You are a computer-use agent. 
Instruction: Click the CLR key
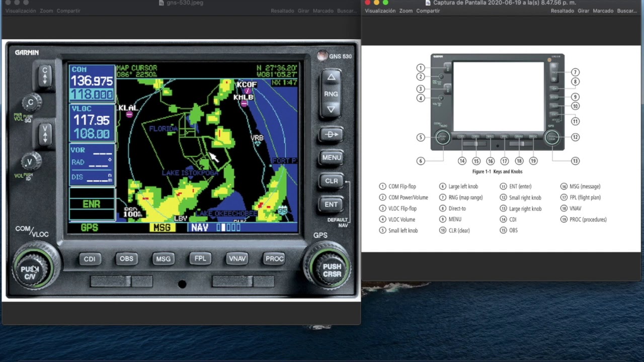(x=332, y=181)
